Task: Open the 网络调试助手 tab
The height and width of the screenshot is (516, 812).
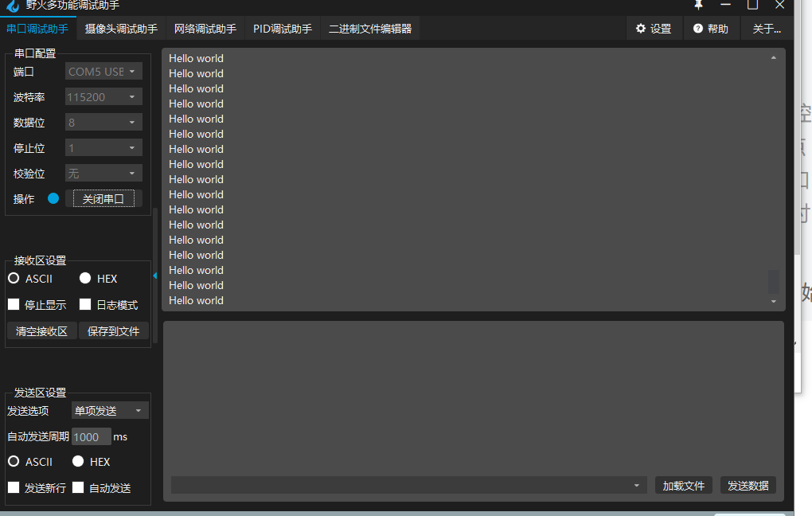Action: tap(205, 29)
